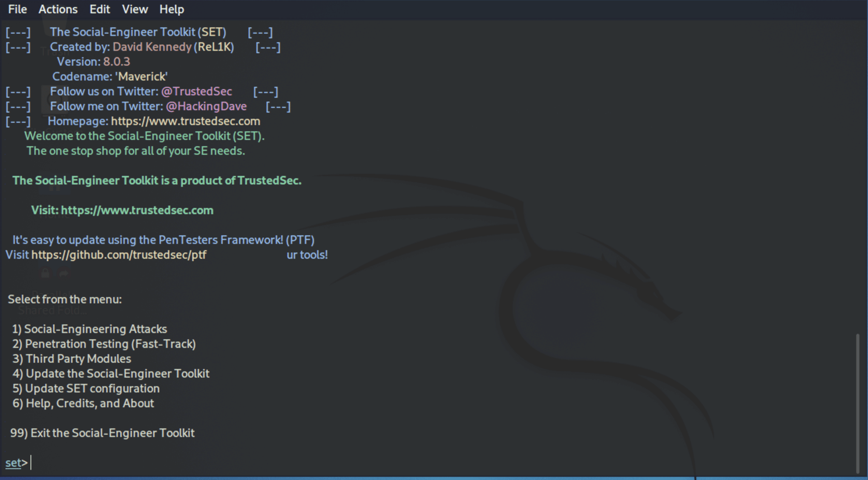Open the Edit menu
Screen dimensions: 868x480
(99, 10)
